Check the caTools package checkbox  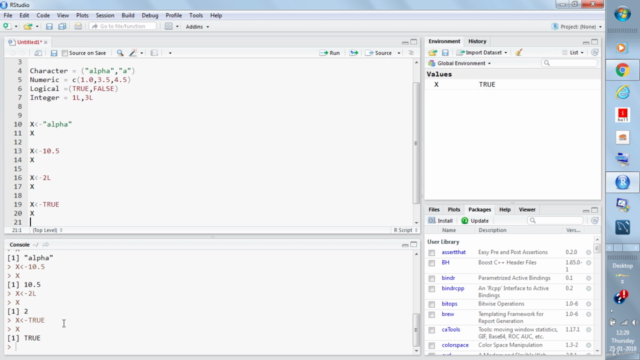pyautogui.click(x=431, y=330)
